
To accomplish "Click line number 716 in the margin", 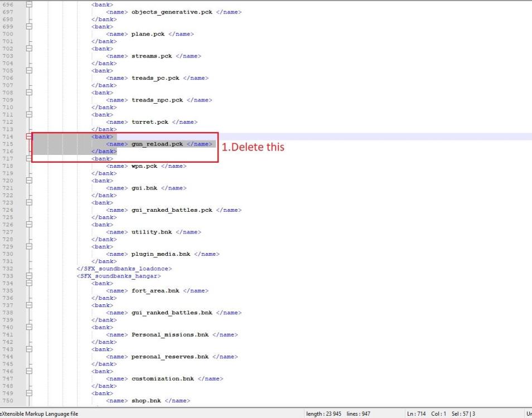I will 8,152.
